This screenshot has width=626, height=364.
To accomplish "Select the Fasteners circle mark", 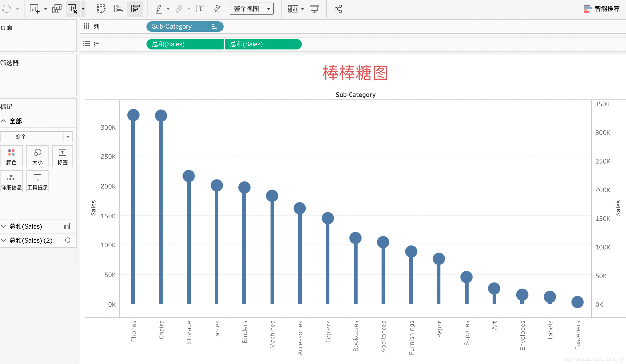I will (578, 302).
